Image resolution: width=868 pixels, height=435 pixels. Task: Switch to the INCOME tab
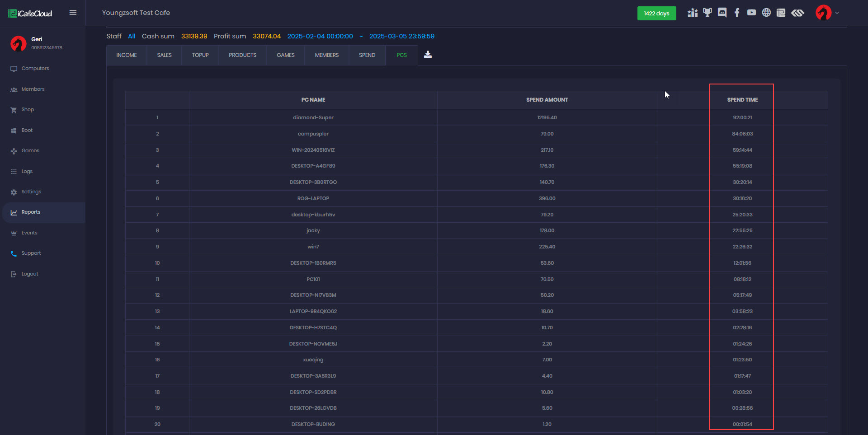pyautogui.click(x=127, y=55)
